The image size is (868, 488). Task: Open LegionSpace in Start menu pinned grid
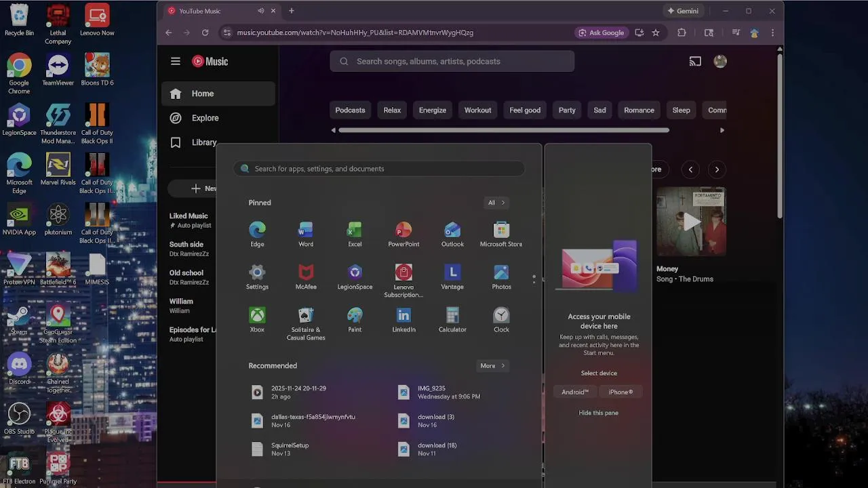(355, 277)
